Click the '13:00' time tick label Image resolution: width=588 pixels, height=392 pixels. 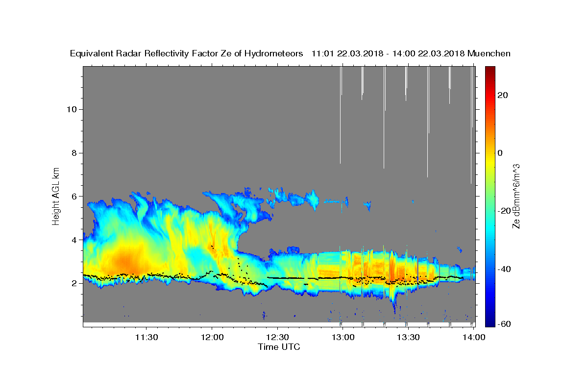point(343,337)
